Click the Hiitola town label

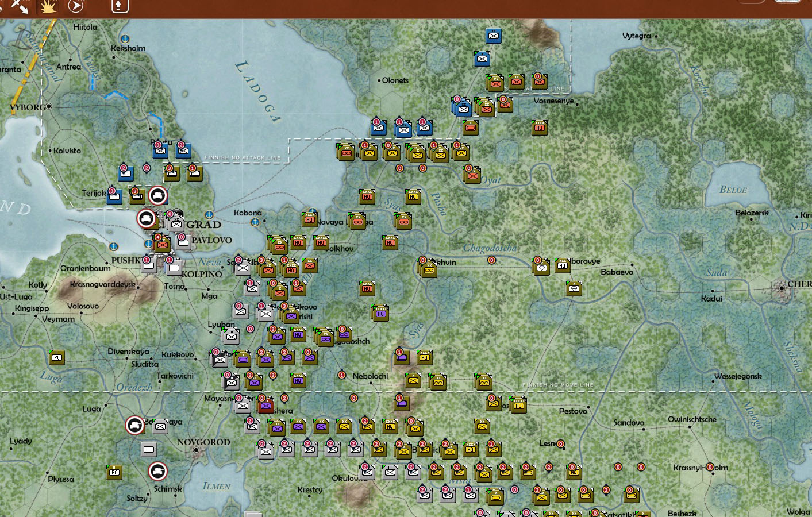pos(85,27)
